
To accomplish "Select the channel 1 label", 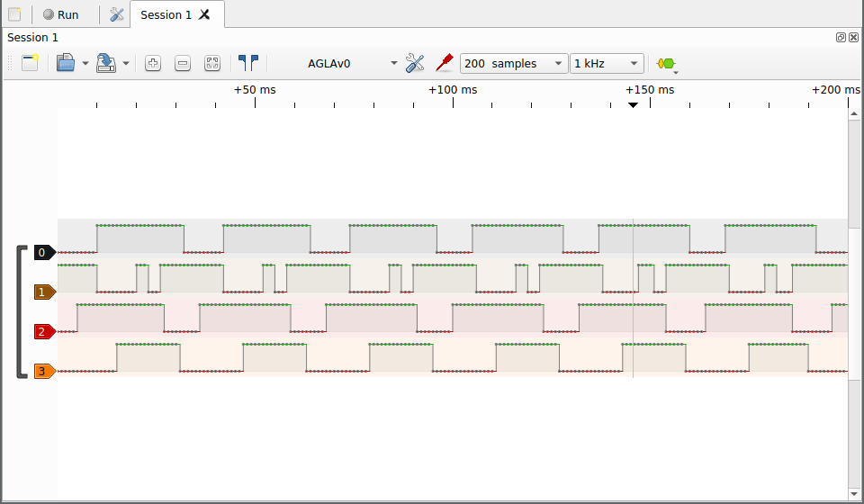I will (45, 292).
